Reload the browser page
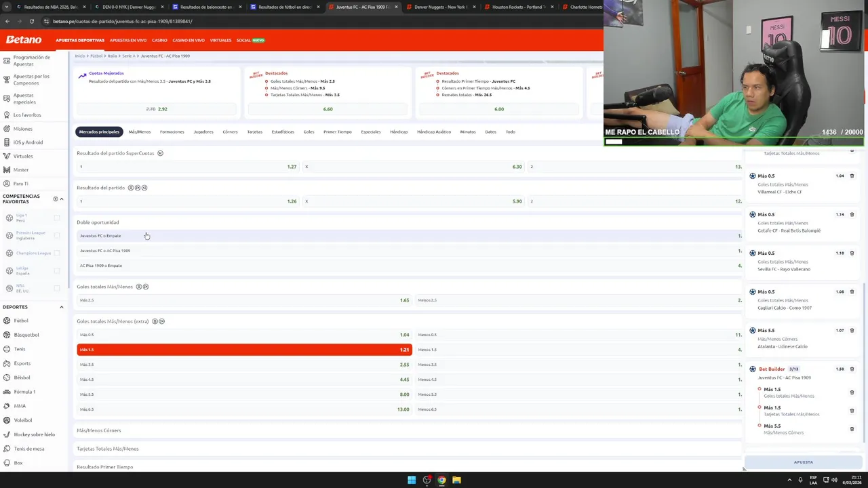The height and width of the screenshot is (488, 868). (x=32, y=21)
